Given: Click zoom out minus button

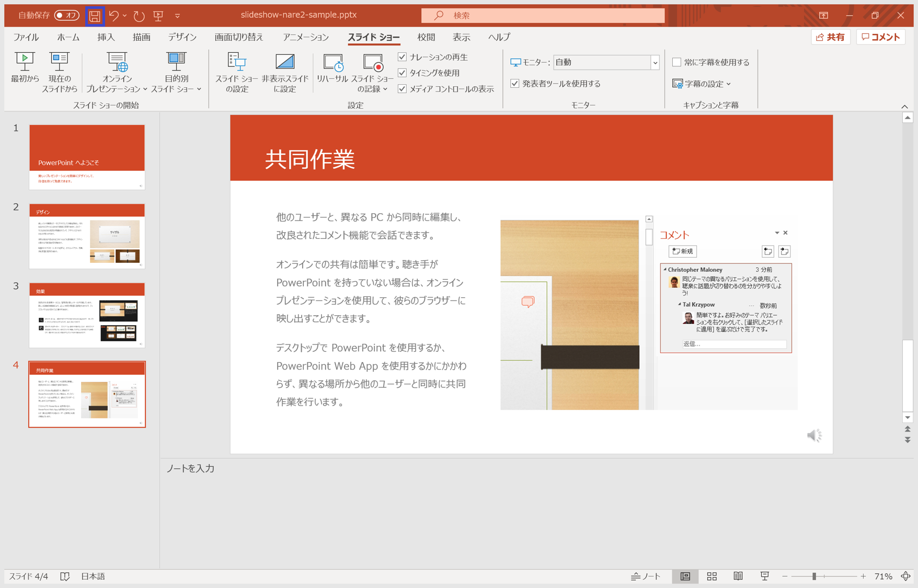Looking at the screenshot, I should point(785,576).
